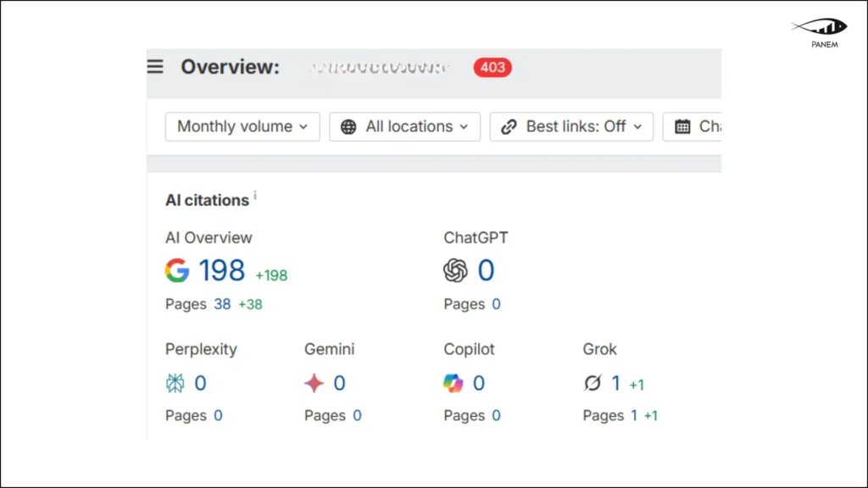Click the Perplexity label text

coord(201,349)
